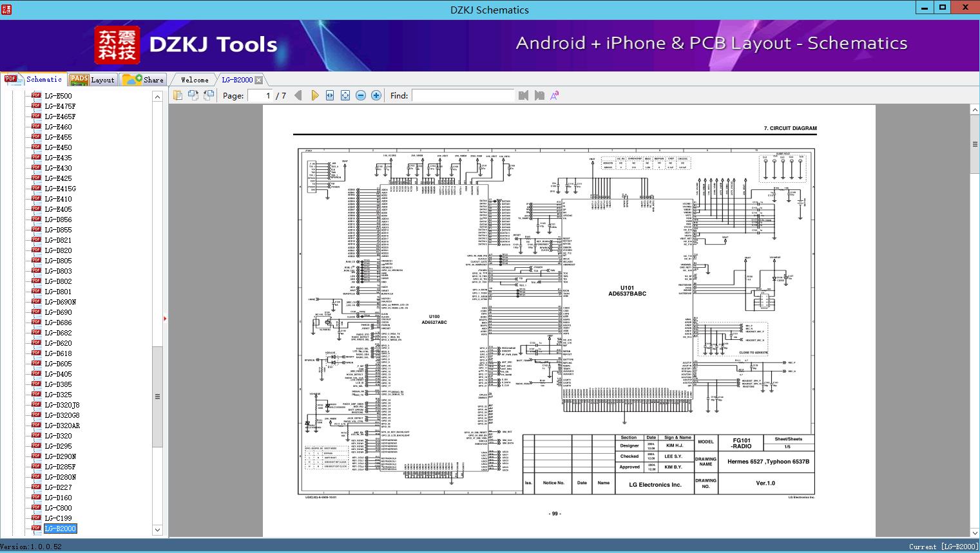This screenshot has width=980, height=553.
Task: Click the fit width icon
Action: (330, 95)
